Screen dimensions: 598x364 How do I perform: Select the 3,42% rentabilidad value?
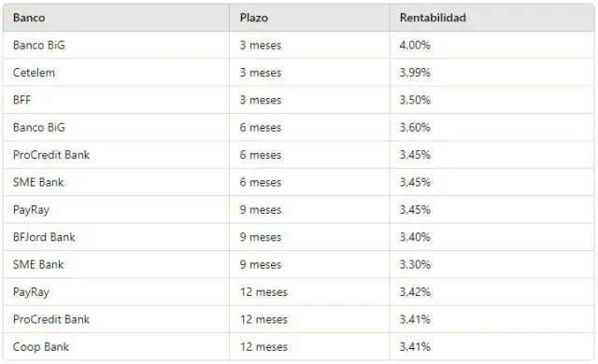coord(415,291)
